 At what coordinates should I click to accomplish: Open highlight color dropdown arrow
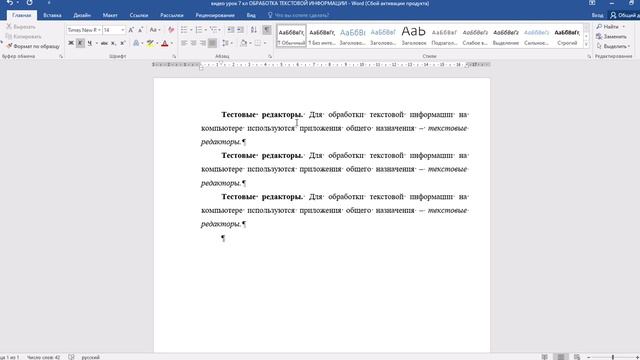point(157,43)
